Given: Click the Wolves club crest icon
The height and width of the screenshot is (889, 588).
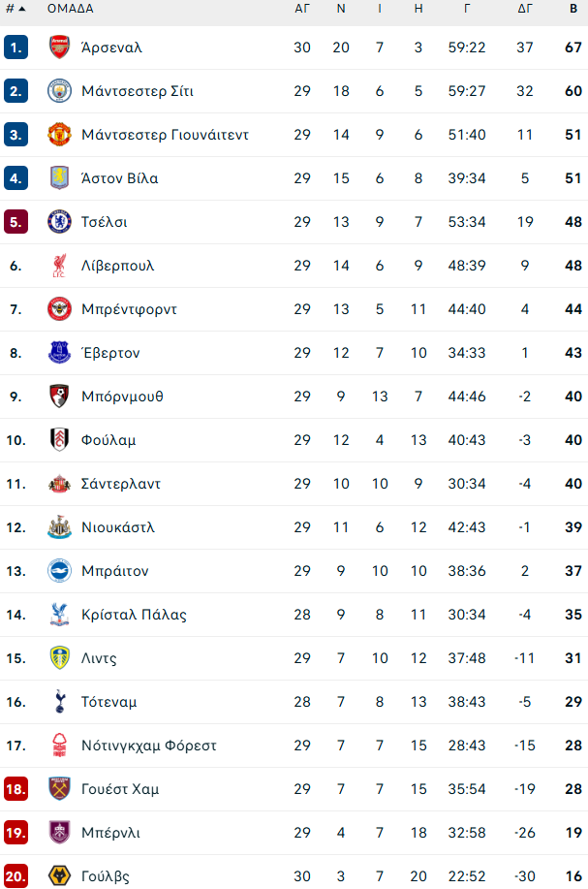Looking at the screenshot, I should (60, 876).
